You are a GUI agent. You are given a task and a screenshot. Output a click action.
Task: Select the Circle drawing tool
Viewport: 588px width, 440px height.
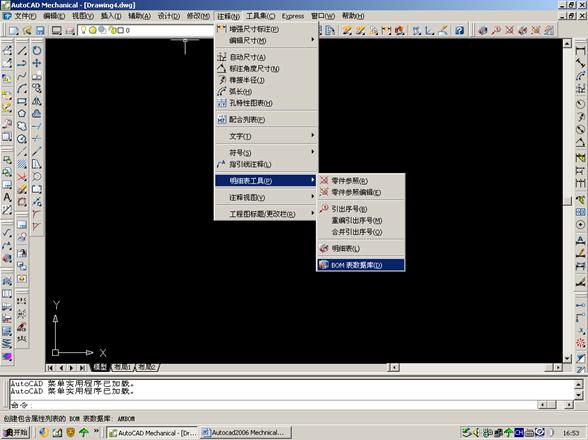coord(22,139)
